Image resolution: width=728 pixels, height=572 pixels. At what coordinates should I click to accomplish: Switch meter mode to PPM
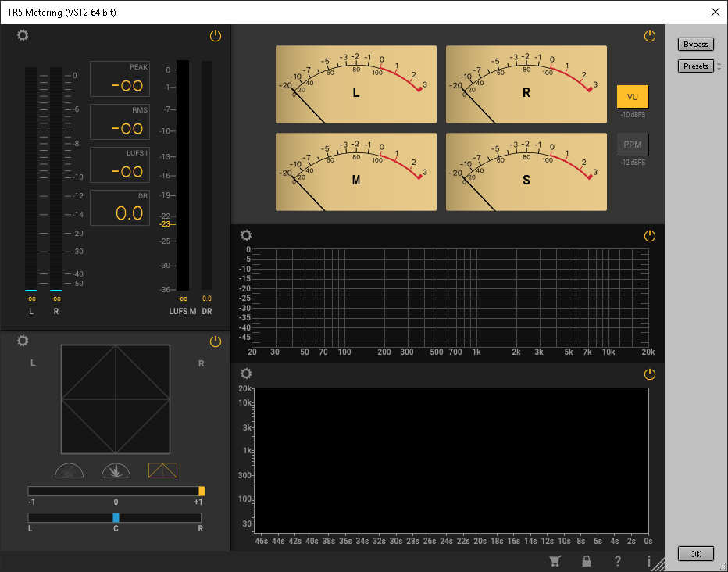click(x=633, y=145)
